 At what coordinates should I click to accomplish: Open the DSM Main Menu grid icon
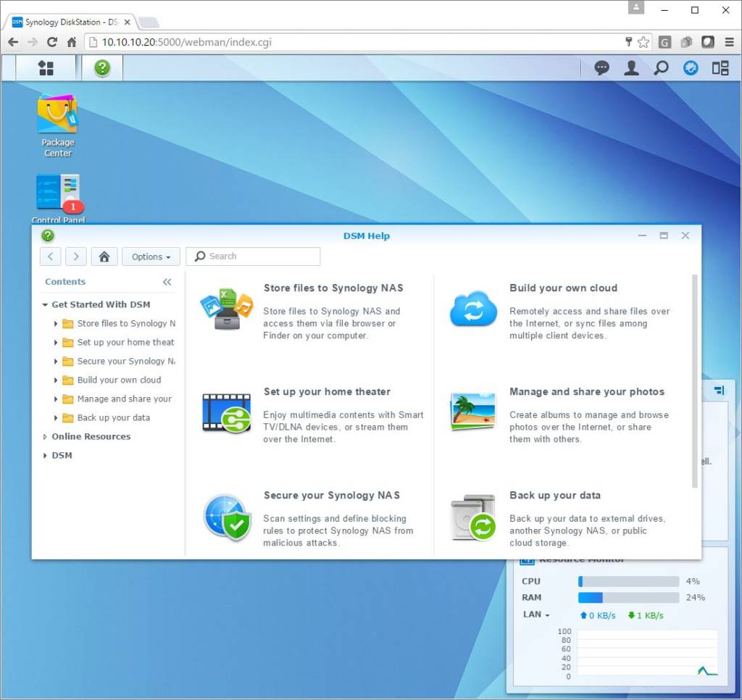46,68
